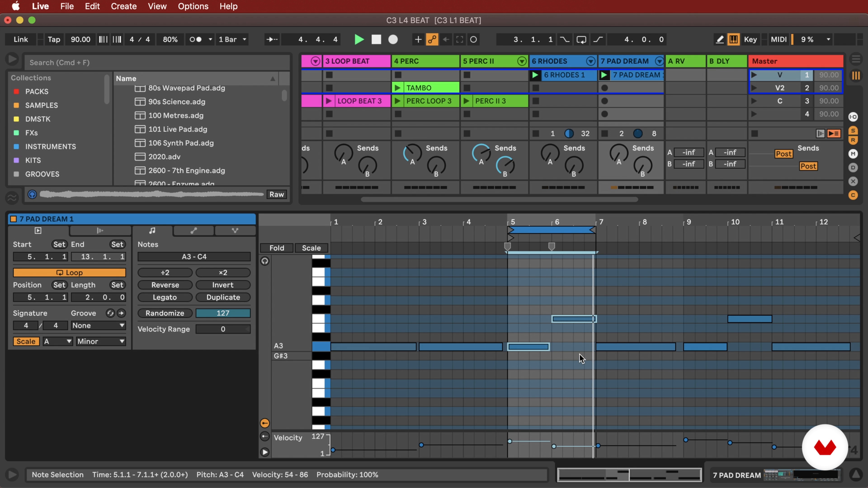Show In/Out section I-O icon
Screen dimensions: 868x488
(853, 117)
